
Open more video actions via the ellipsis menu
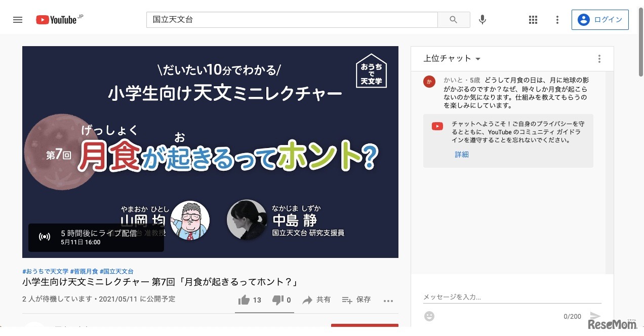[x=388, y=300]
